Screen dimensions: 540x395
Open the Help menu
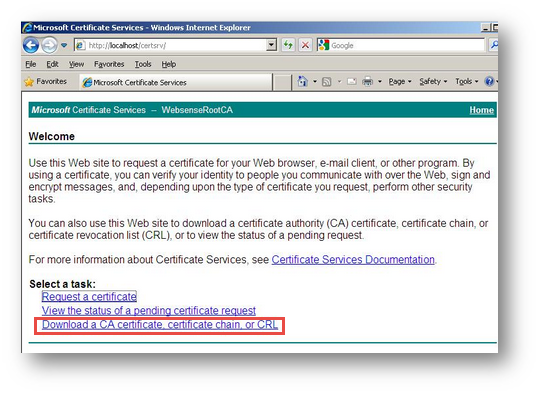[169, 64]
